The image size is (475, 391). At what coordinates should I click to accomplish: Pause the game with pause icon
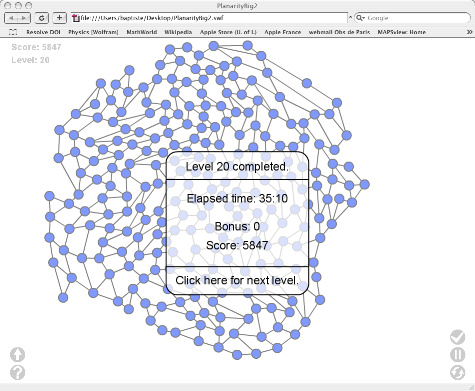click(458, 355)
